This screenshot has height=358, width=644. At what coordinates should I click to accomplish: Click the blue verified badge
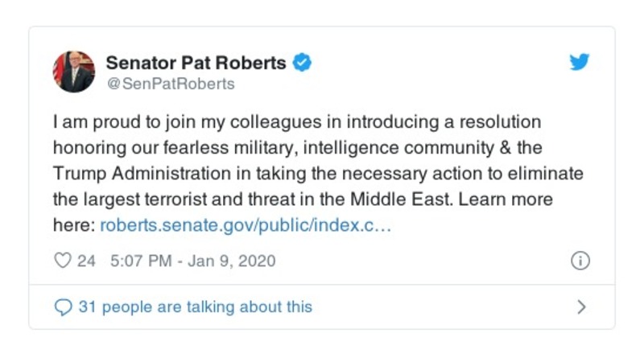(x=302, y=63)
